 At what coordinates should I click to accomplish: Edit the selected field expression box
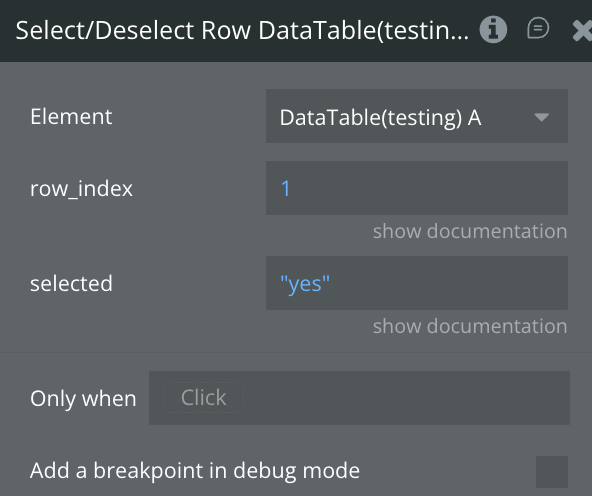point(417,283)
